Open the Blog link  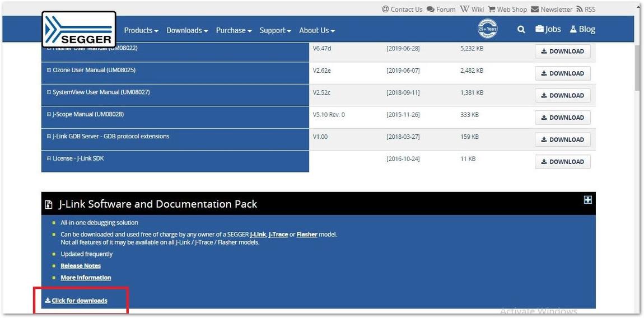[x=582, y=29]
